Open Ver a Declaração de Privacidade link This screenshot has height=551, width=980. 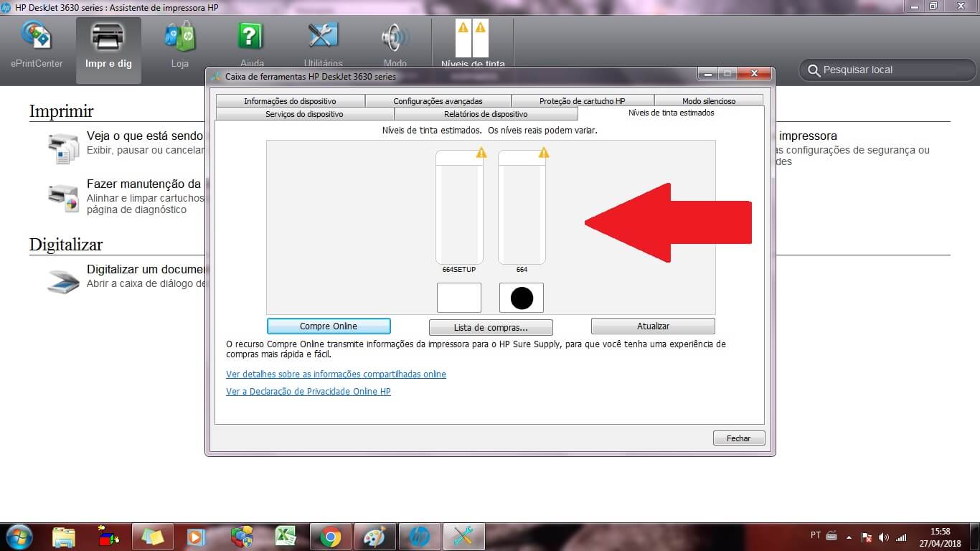(x=308, y=392)
